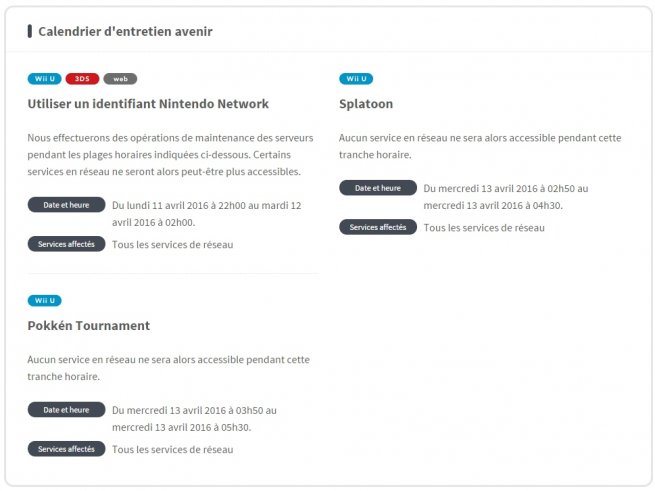
Task: Click the red 3DS platform badge
Action: click(x=82, y=79)
